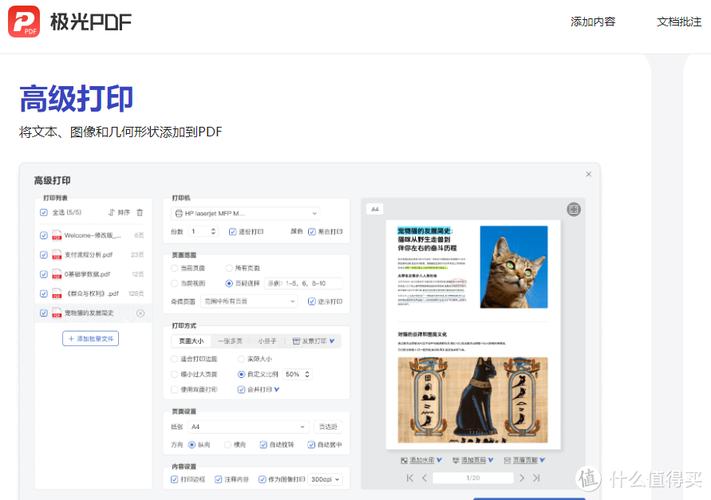711x500 pixels.
Task: Click the cat photo in the preview page
Action: pyautogui.click(x=514, y=267)
